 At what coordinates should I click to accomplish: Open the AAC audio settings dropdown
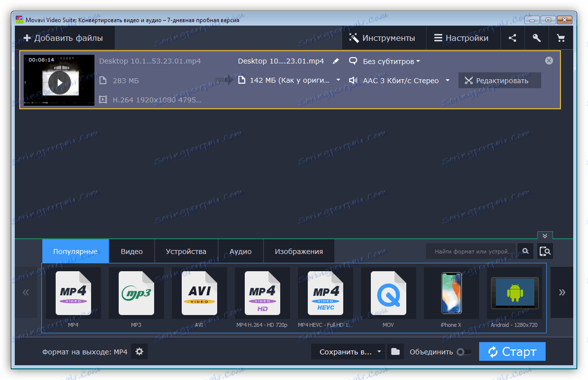coord(448,80)
